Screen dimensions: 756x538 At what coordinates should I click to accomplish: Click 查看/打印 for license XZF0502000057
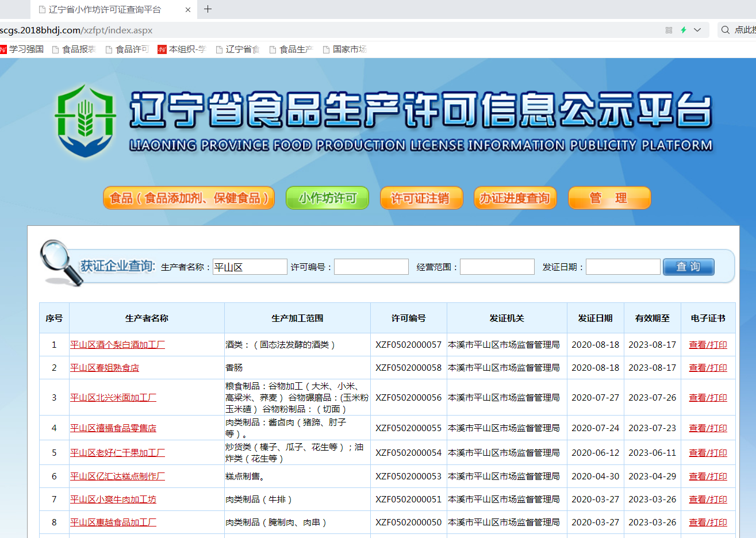(708, 345)
